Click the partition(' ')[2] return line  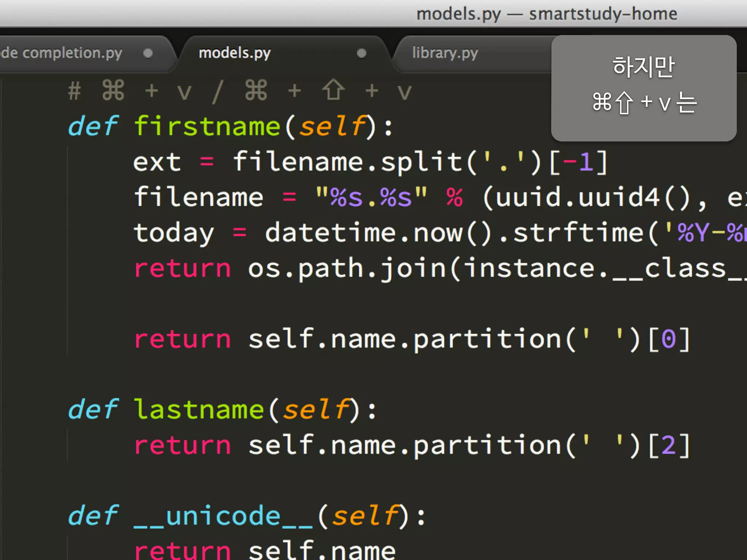tap(412, 446)
